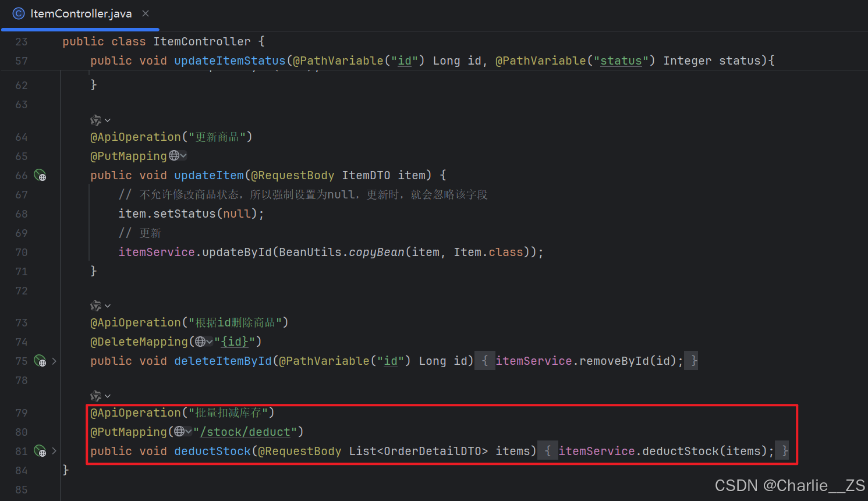Click the endpoint gutter icon on line 81
868x501 pixels.
point(40,451)
